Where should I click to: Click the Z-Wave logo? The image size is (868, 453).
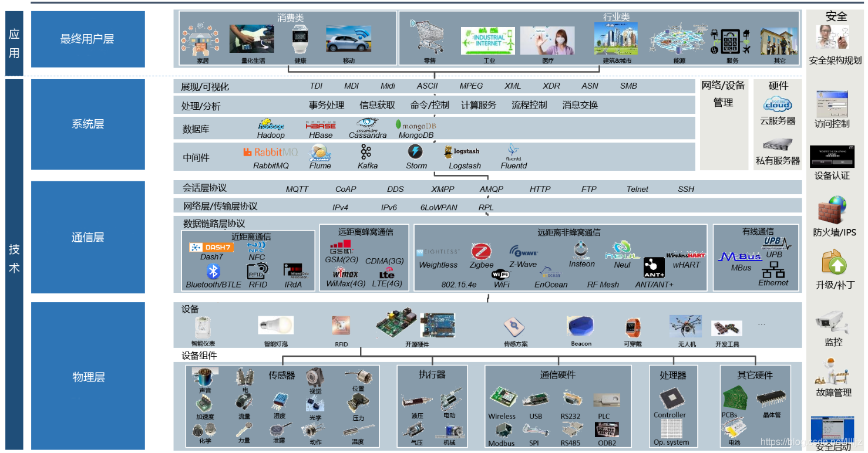pos(524,252)
